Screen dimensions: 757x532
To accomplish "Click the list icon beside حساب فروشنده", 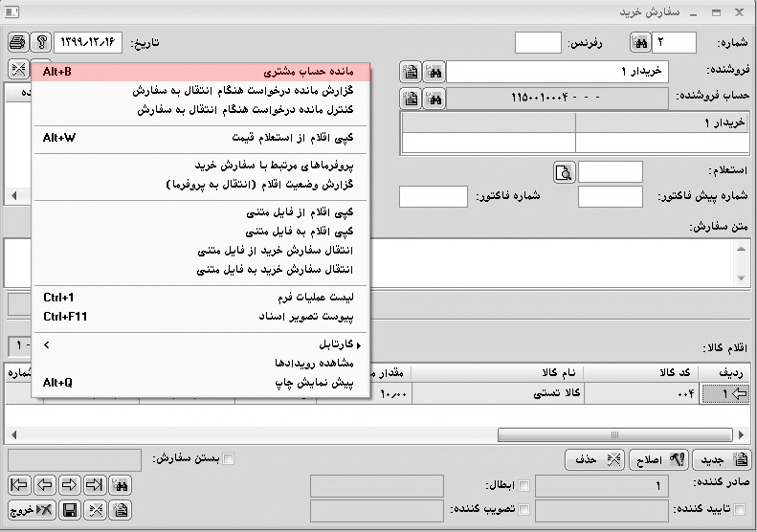I will pos(411,98).
